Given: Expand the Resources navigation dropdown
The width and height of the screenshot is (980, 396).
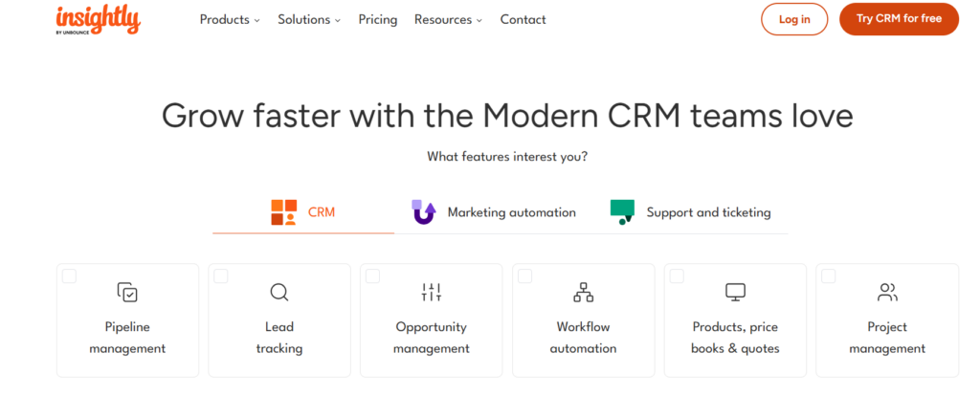Looking at the screenshot, I should [448, 19].
